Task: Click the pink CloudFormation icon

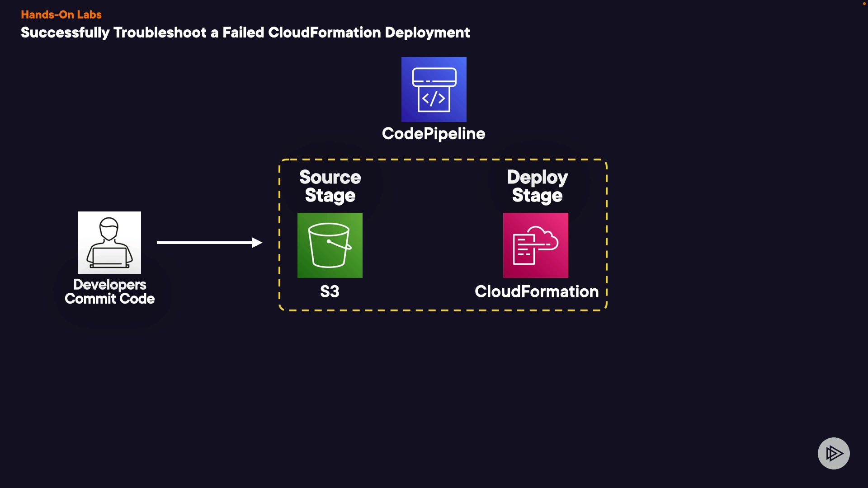Action: tap(535, 245)
